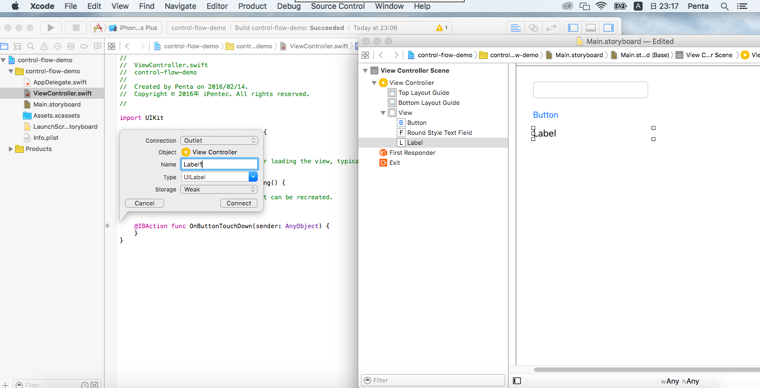Image resolution: width=760 pixels, height=388 pixels.
Task: Collapse the control-flow-demo project root
Action: point(4,60)
